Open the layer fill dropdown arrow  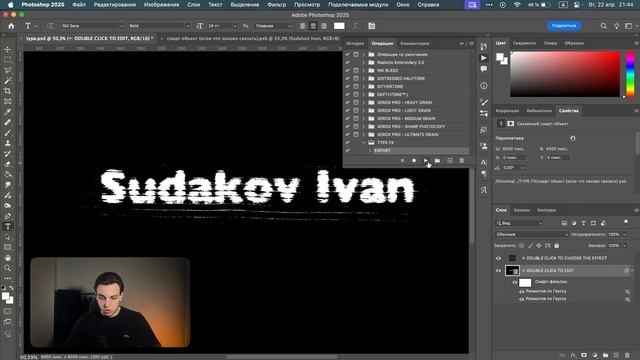[x=624, y=246]
